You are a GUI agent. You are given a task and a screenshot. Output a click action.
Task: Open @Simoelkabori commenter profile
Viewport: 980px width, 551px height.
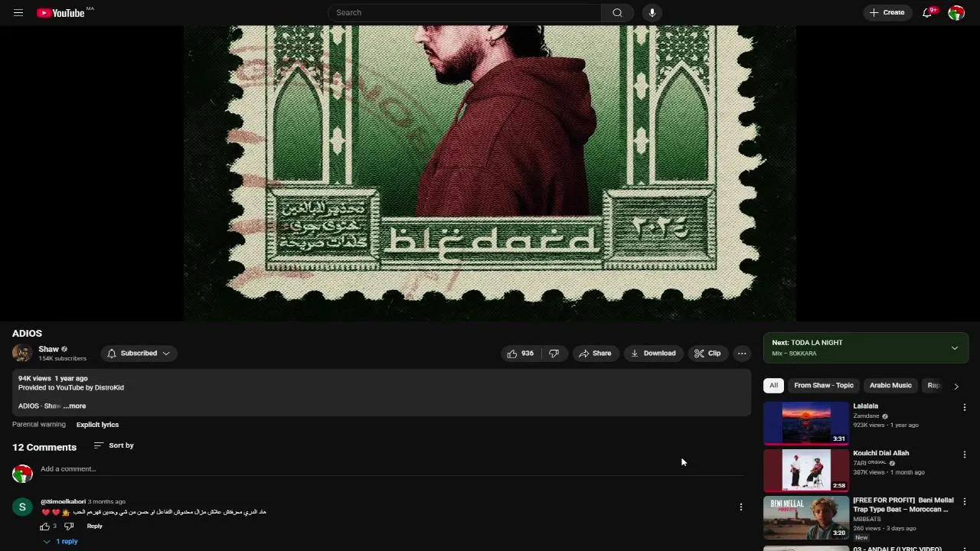pyautogui.click(x=63, y=502)
